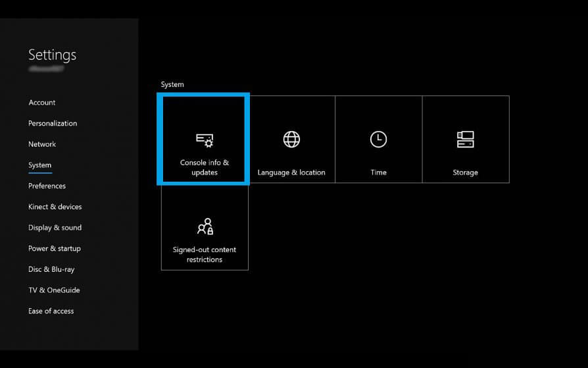Click the Settings title heading
This screenshot has width=588, height=368.
(52, 55)
